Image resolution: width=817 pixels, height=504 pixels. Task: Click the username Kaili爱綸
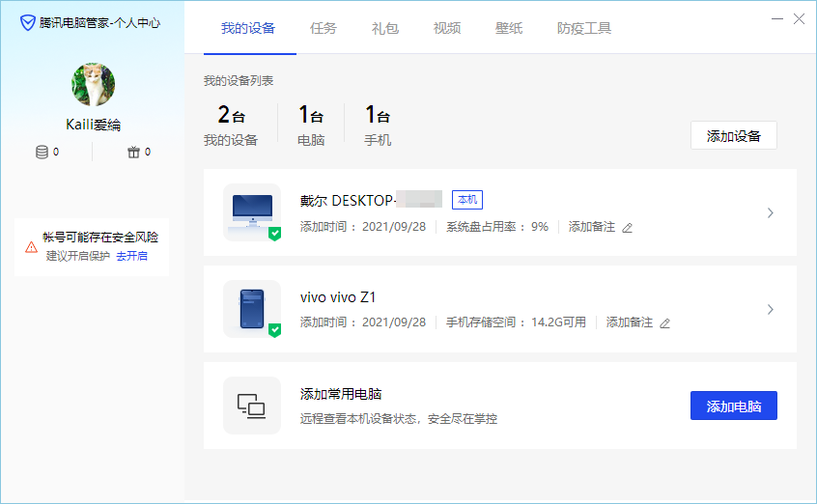point(94,125)
